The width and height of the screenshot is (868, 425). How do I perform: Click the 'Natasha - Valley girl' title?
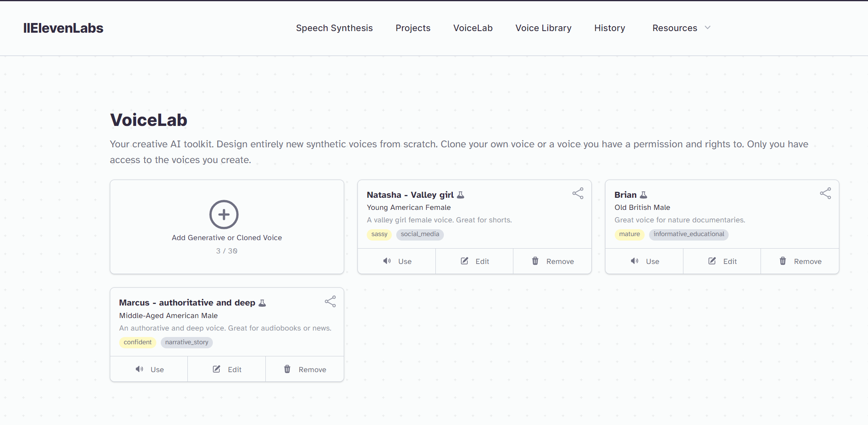coord(410,195)
